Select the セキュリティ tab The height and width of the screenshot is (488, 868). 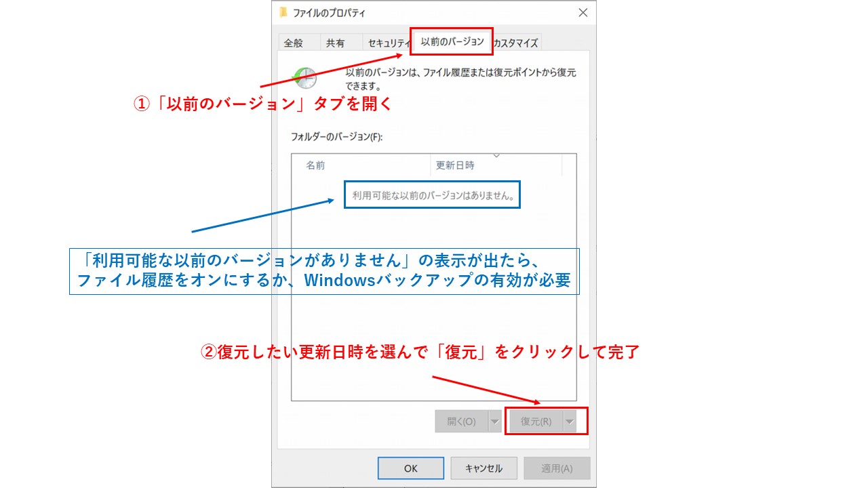pyautogui.click(x=387, y=43)
